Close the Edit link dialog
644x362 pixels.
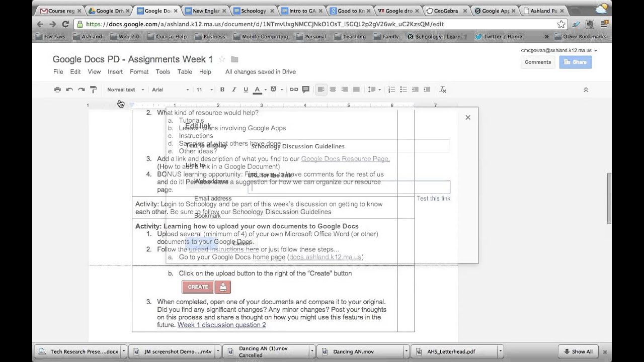(468, 117)
